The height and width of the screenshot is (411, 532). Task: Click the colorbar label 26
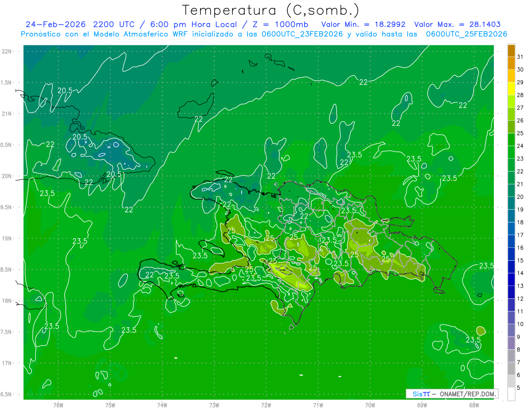point(520,120)
